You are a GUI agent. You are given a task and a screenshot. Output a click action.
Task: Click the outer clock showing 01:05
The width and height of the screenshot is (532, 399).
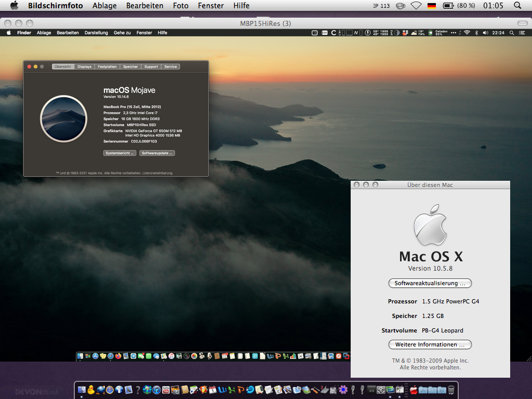[494, 5]
